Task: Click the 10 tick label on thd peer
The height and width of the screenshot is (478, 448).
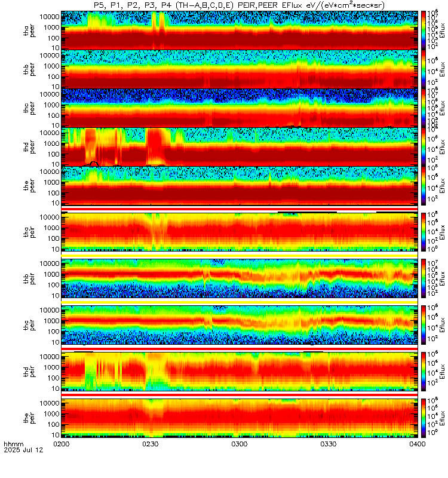Action: click(56, 165)
